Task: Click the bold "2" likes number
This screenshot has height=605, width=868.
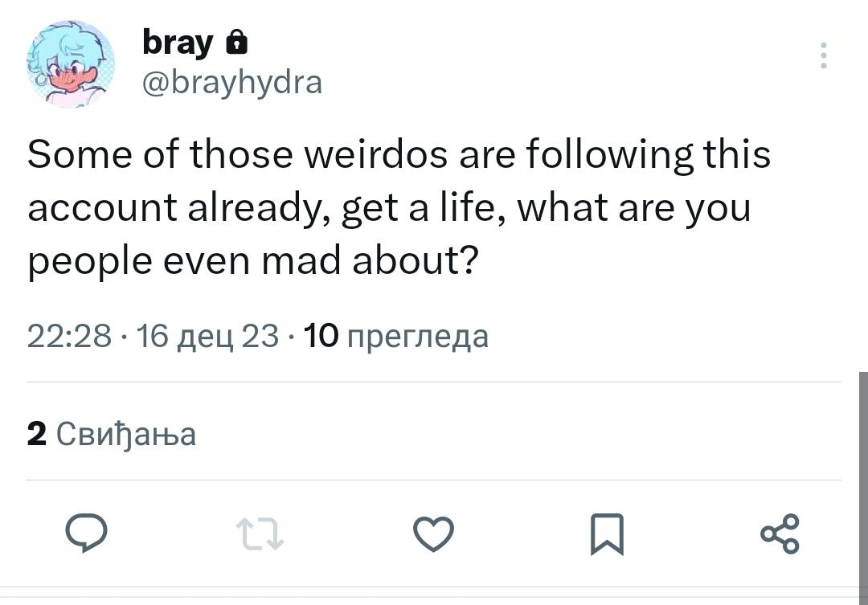Action: pos(36,434)
